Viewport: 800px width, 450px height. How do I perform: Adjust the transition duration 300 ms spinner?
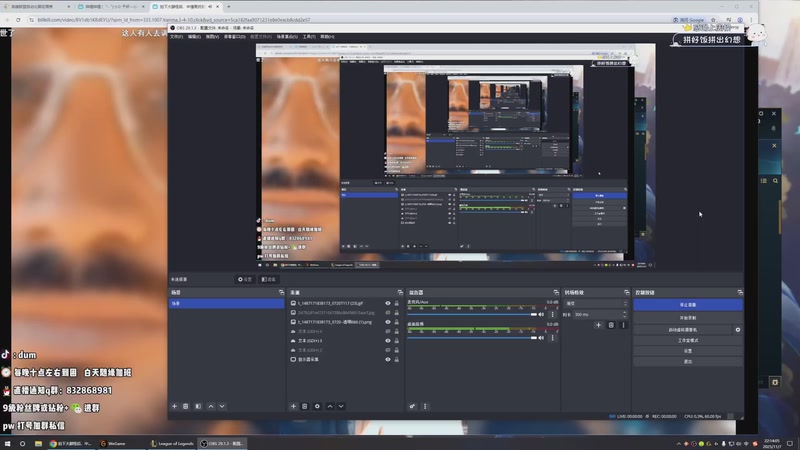tap(602, 314)
